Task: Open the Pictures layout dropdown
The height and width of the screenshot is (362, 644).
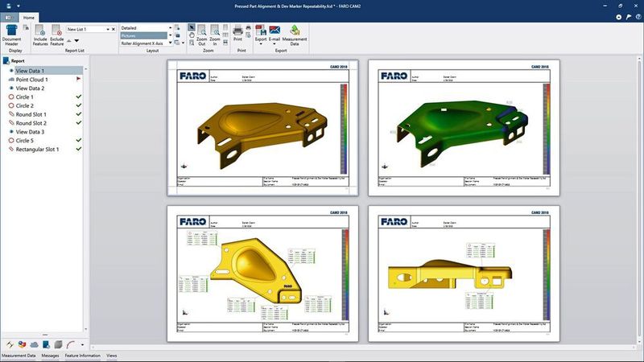Action: click(170, 35)
